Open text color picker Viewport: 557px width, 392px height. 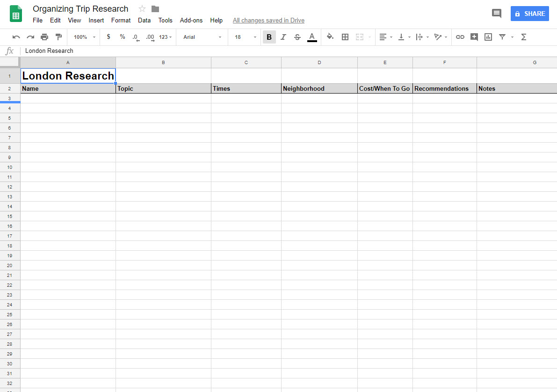312,37
